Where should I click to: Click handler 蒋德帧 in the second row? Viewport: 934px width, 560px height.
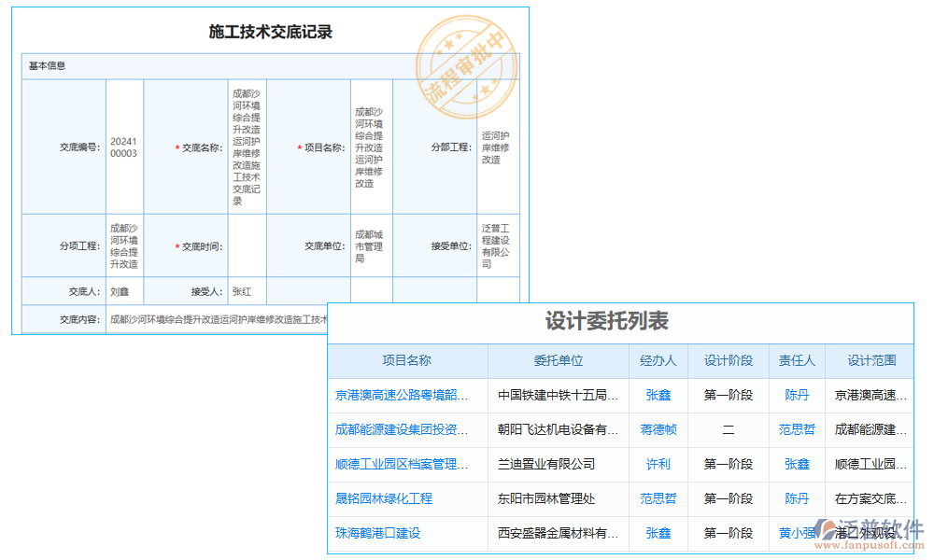[658, 429]
